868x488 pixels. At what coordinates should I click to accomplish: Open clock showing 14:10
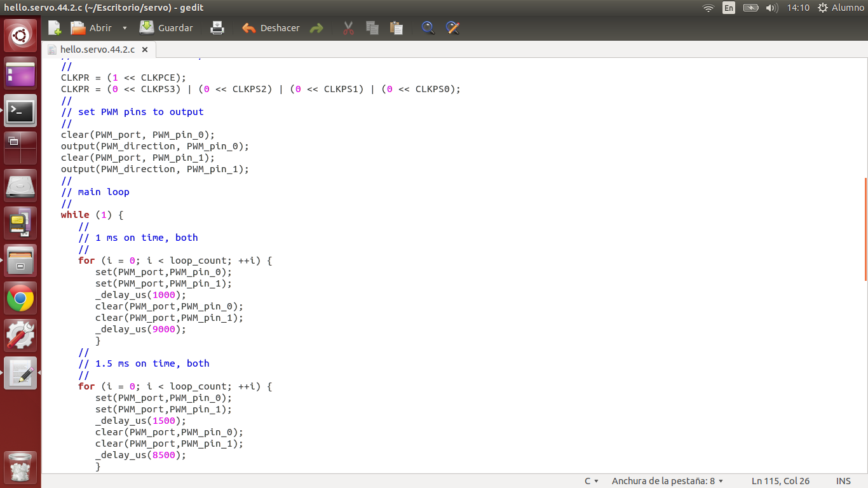point(798,8)
